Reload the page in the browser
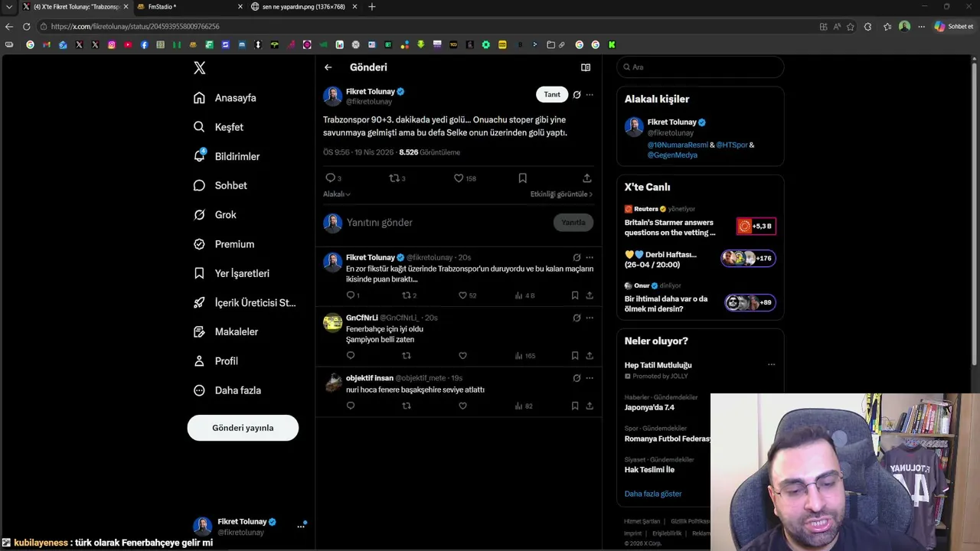Image resolution: width=980 pixels, height=551 pixels. [x=26, y=26]
